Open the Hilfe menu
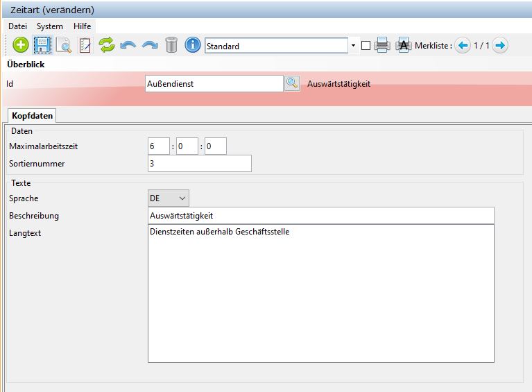This screenshot has height=392, width=532. pyautogui.click(x=83, y=26)
